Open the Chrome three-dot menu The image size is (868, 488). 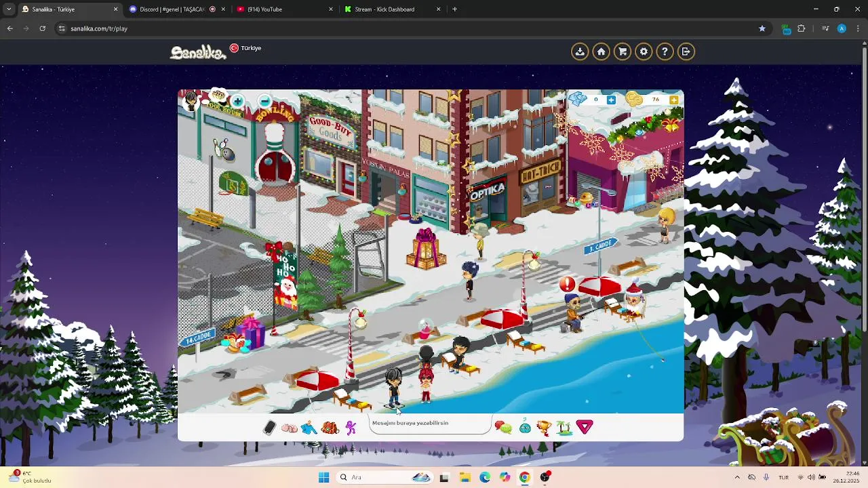click(858, 28)
